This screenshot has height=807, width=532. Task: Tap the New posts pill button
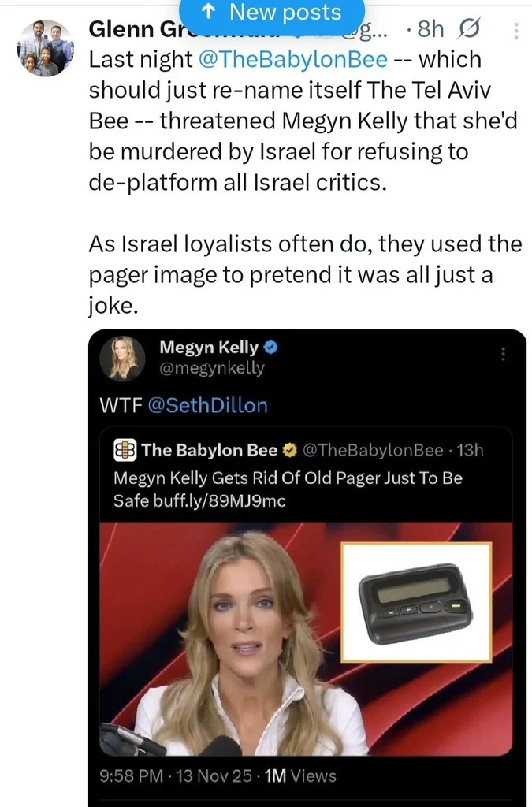pos(272,13)
